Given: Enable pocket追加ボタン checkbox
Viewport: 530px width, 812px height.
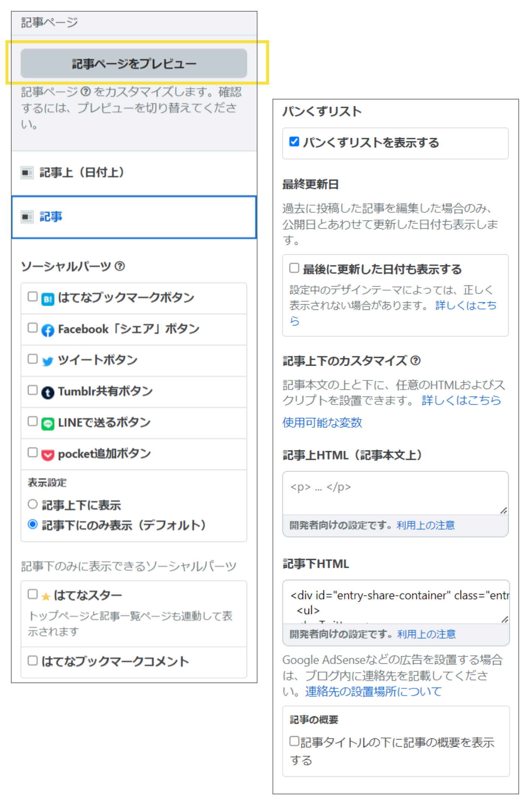Looking at the screenshot, I should tap(33, 453).
